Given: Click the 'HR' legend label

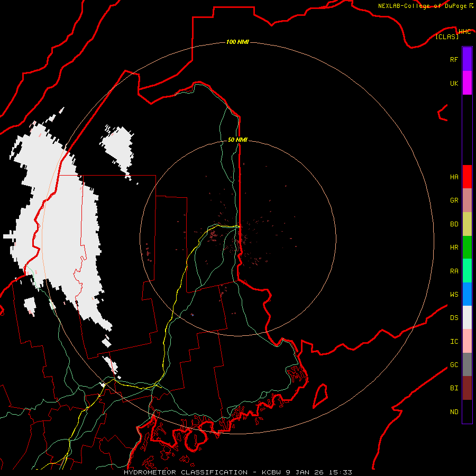Looking at the screenshot, I should click(454, 248).
